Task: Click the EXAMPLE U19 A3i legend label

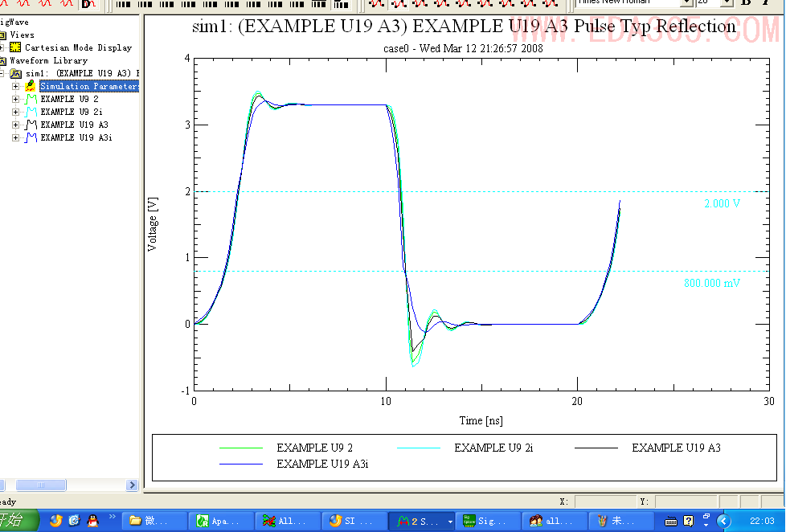Action: coord(322,464)
